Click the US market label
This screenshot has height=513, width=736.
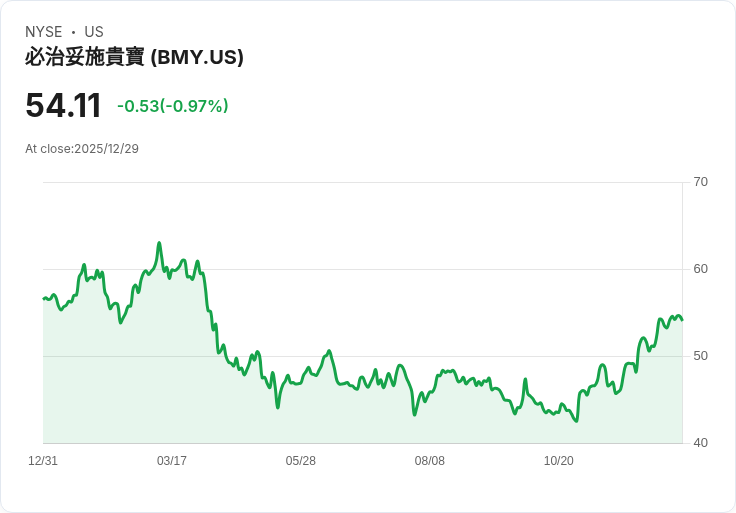click(94, 32)
